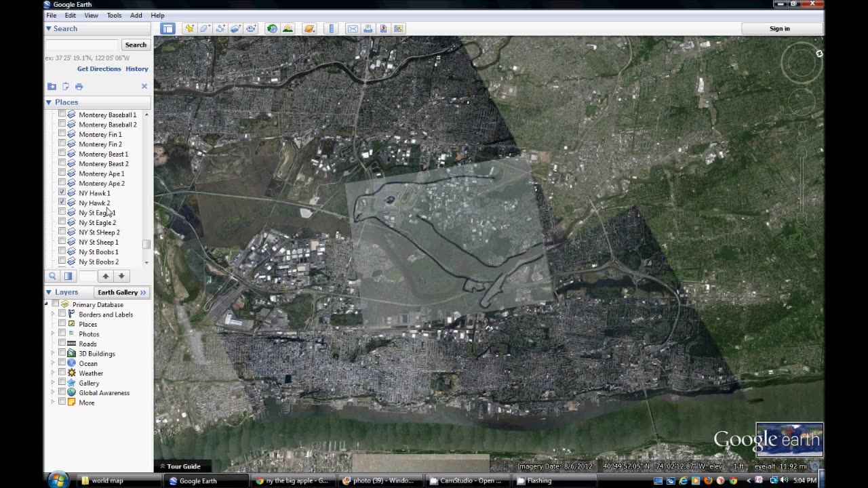Screen dimensions: 868x488
Task: Collapse the Places panel triangle
Action: (49, 102)
